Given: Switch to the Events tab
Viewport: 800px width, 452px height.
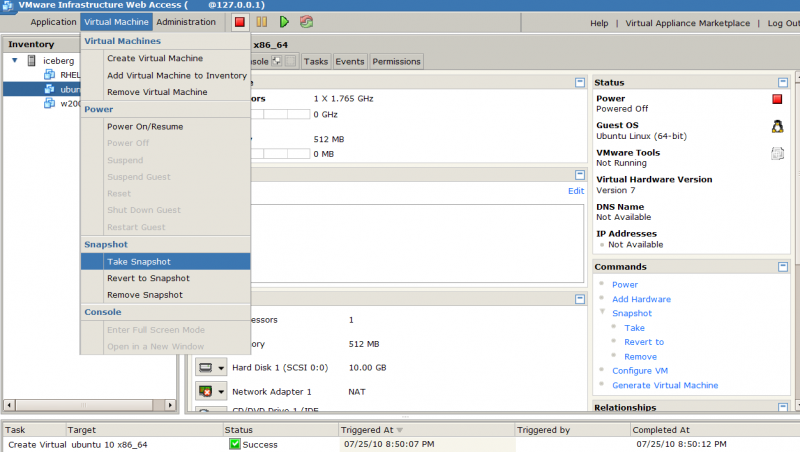Looking at the screenshot, I should (349, 61).
